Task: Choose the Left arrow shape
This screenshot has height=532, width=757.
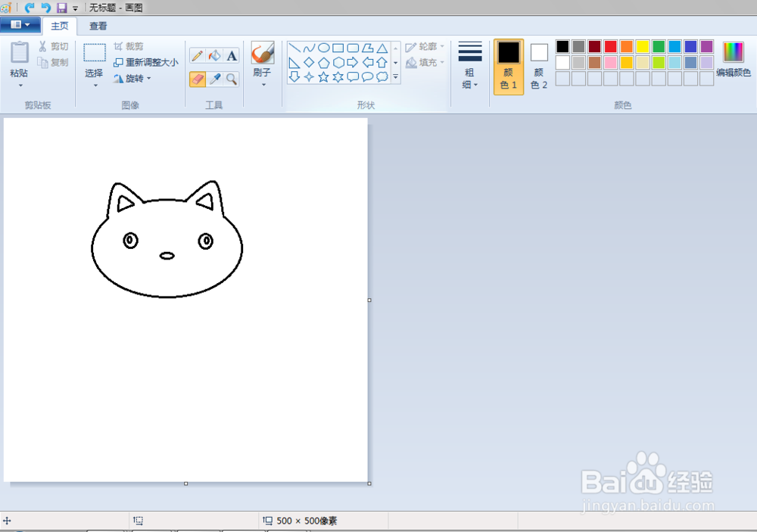Action: 367,62
